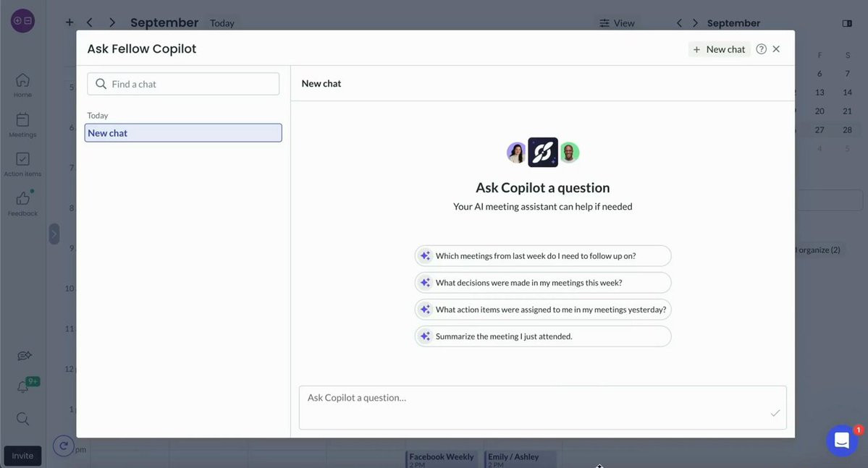
Task: Close the Ask Fellow Copilot dialog
Action: pyautogui.click(x=776, y=49)
